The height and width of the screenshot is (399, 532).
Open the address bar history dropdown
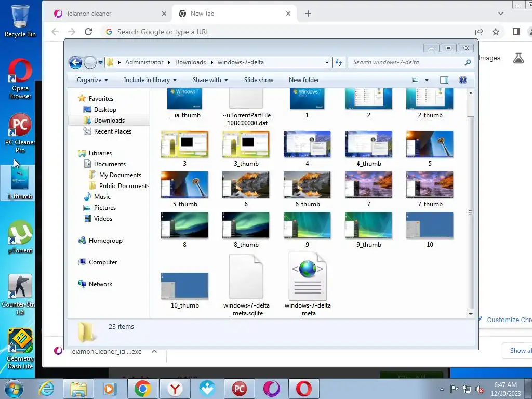point(327,62)
